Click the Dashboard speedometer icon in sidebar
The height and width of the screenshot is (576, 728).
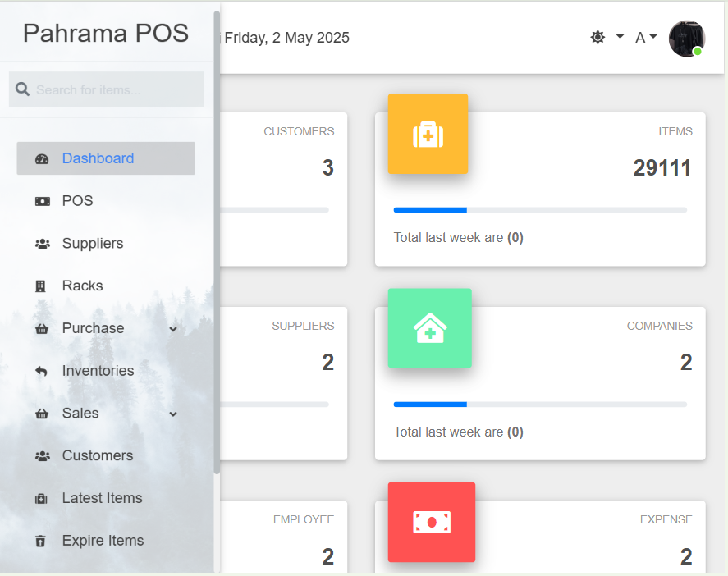pyautogui.click(x=42, y=159)
